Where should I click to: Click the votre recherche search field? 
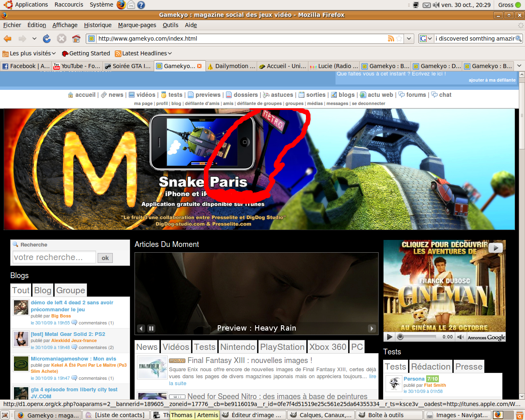click(x=54, y=257)
